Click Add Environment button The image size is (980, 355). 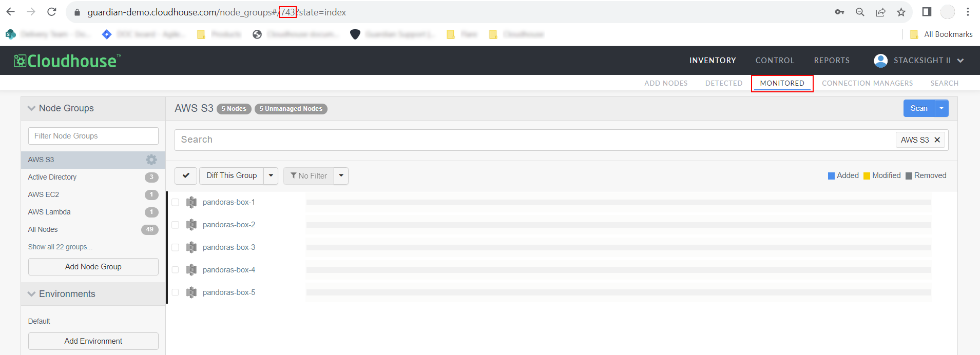coord(93,341)
